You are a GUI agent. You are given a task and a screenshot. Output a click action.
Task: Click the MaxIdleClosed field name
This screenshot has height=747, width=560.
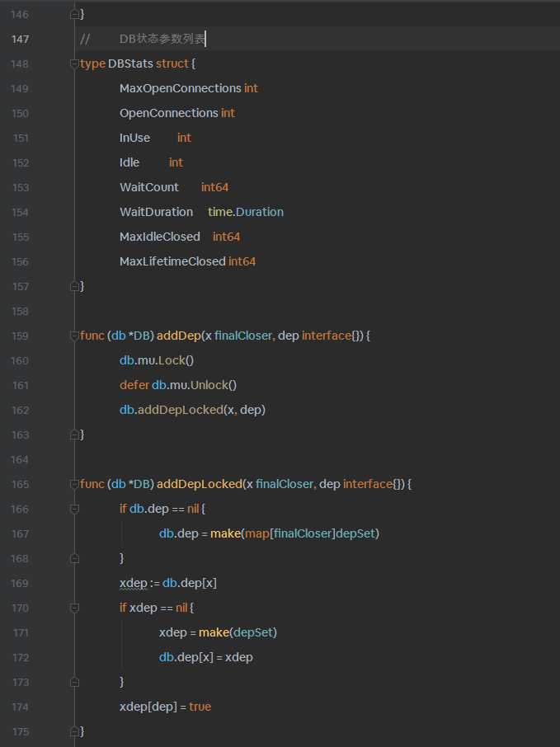tap(160, 237)
